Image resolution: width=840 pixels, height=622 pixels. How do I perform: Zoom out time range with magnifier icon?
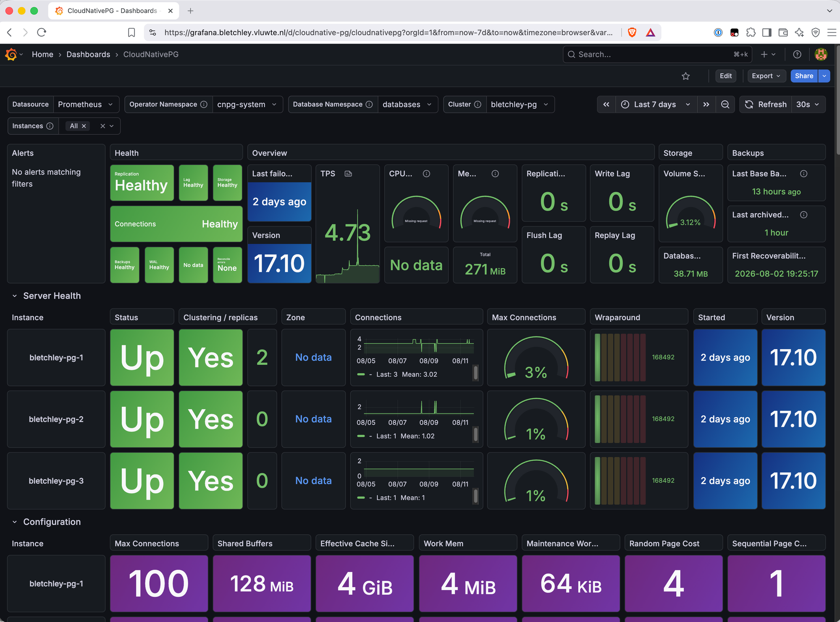coord(725,105)
